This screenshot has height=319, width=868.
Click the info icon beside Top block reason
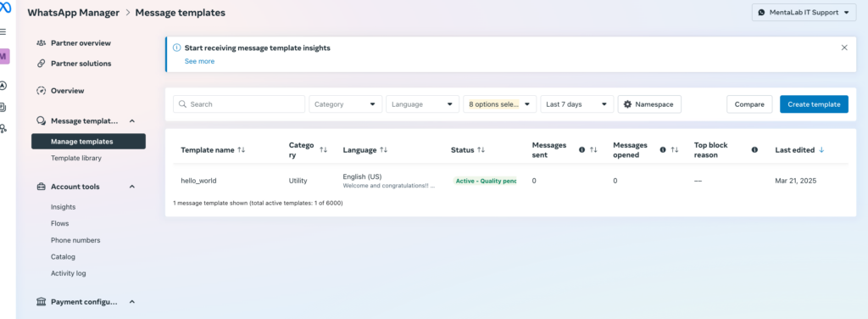754,150
